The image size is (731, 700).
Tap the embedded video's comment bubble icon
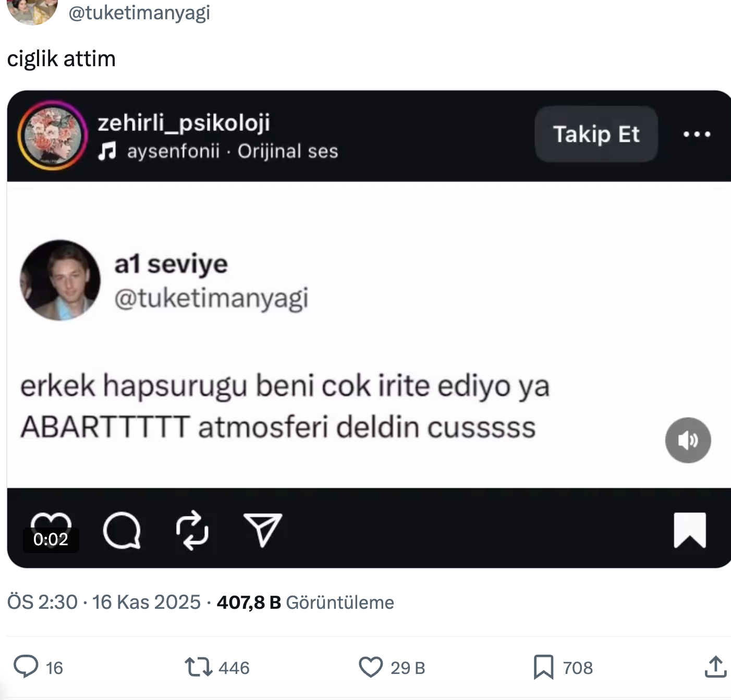click(x=122, y=531)
